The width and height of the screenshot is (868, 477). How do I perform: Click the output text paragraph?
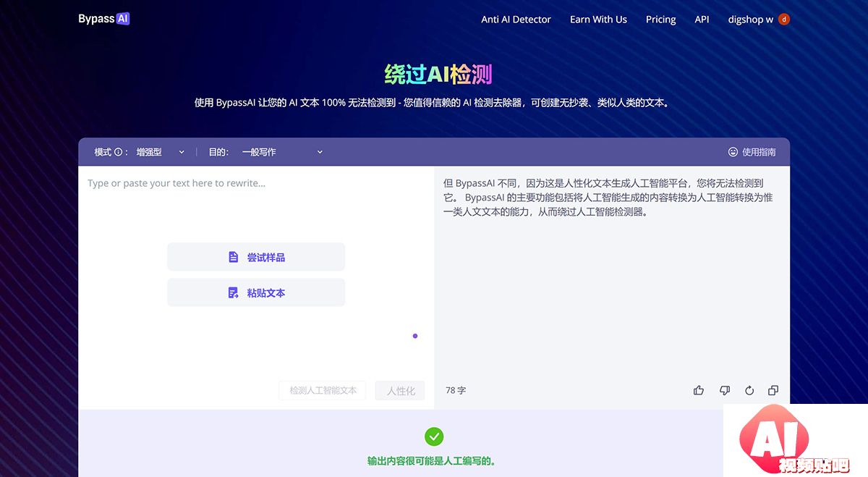608,198
